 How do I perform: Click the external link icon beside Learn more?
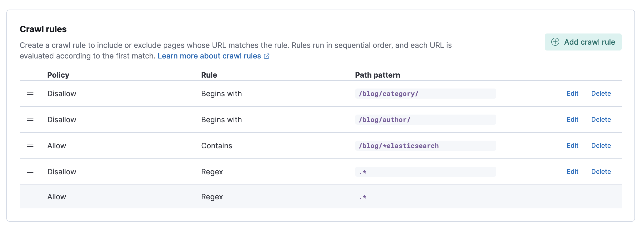tap(267, 56)
